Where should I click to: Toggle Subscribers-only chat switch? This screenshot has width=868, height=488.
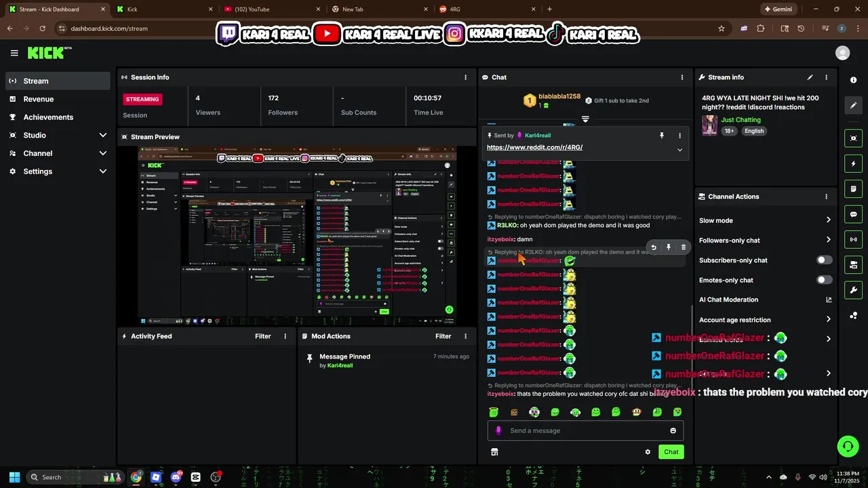pos(825,260)
